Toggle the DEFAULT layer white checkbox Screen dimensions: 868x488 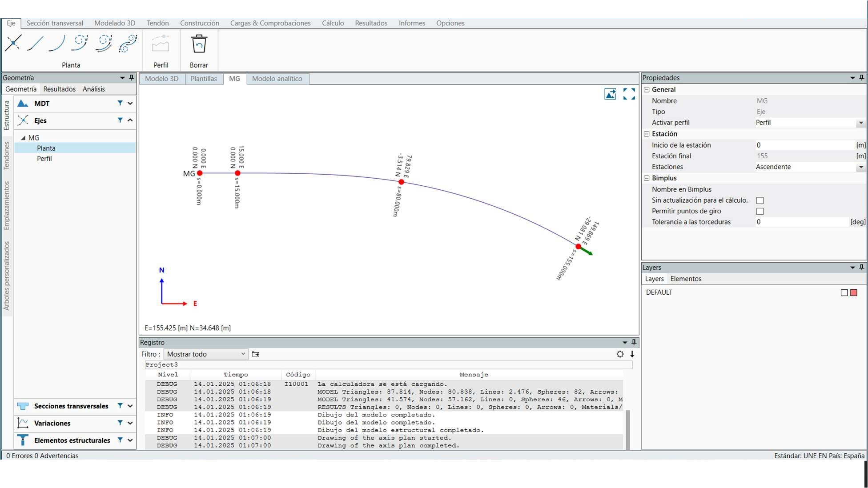[844, 292]
